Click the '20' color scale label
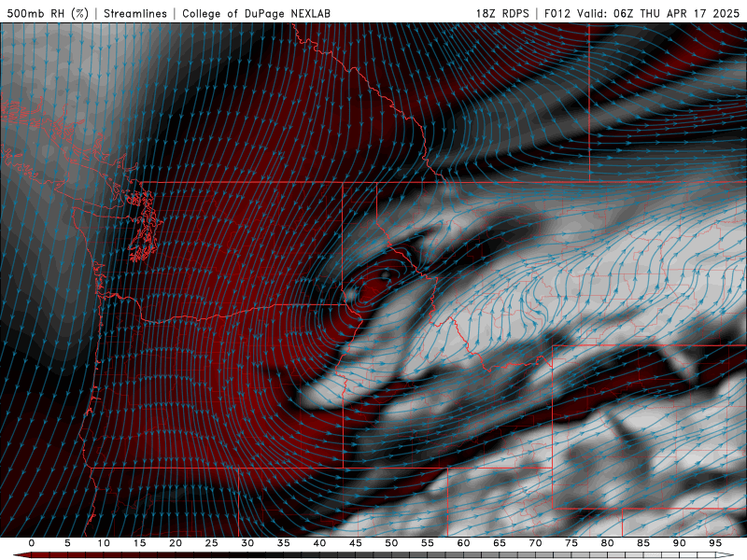The height and width of the screenshot is (560, 747). tap(176, 543)
